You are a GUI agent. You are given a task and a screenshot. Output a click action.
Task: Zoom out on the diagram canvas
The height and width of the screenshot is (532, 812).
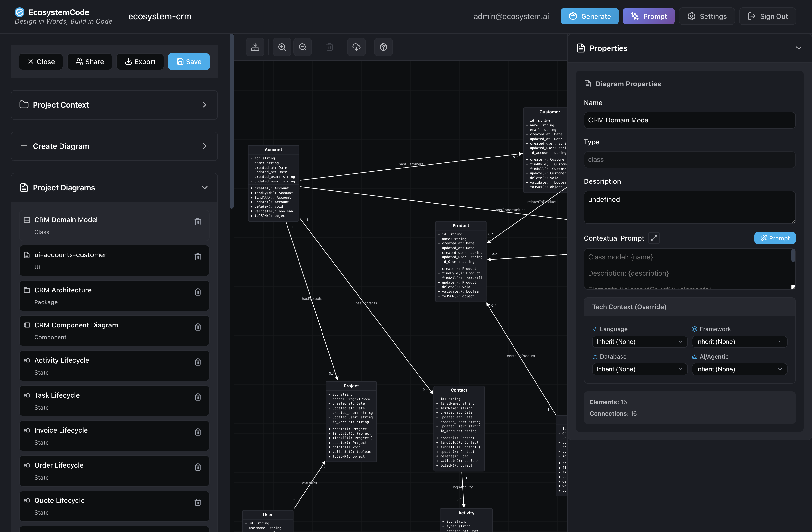click(x=303, y=47)
